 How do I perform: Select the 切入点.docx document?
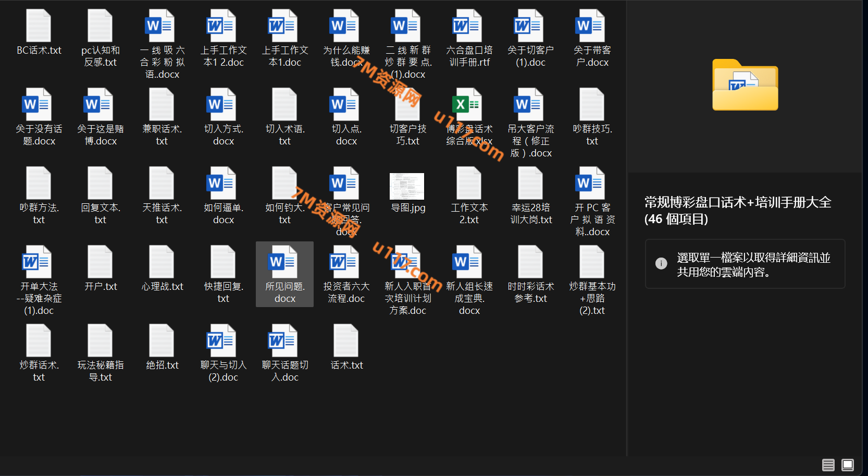coord(346,105)
